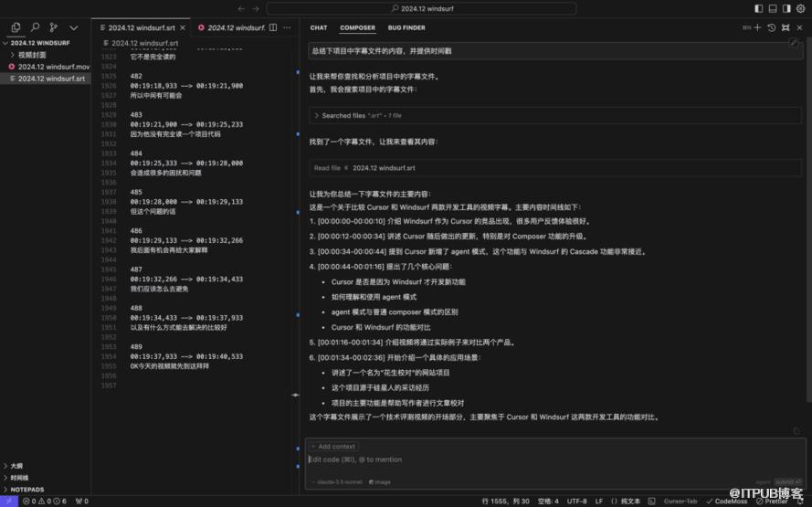Go forward with the right arrow
Image resolution: width=812 pixels, height=507 pixels.
[256, 8]
